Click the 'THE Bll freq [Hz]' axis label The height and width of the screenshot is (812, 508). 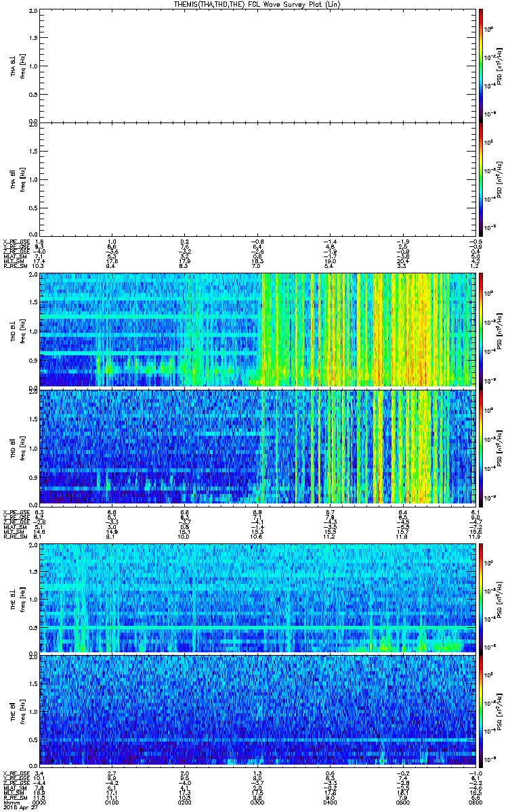point(18,710)
